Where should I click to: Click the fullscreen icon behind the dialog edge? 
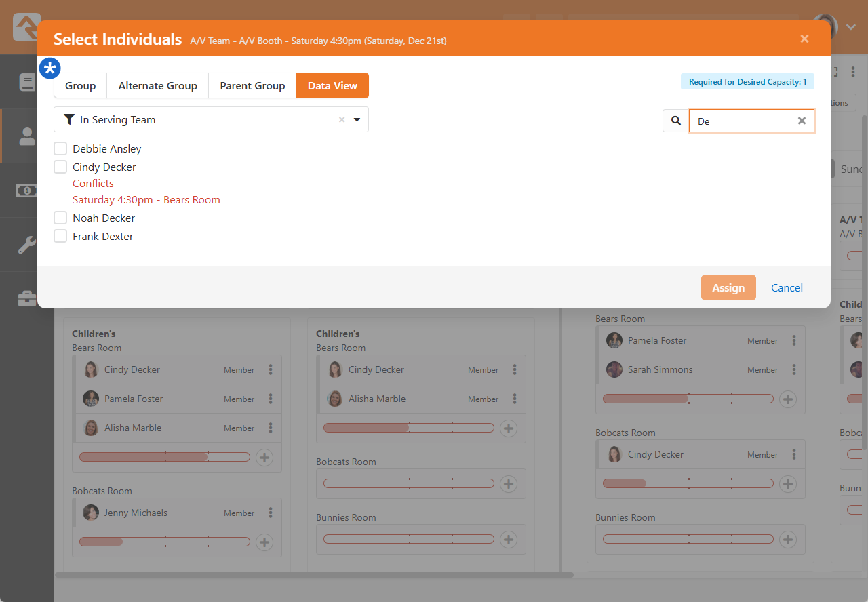pos(835,73)
